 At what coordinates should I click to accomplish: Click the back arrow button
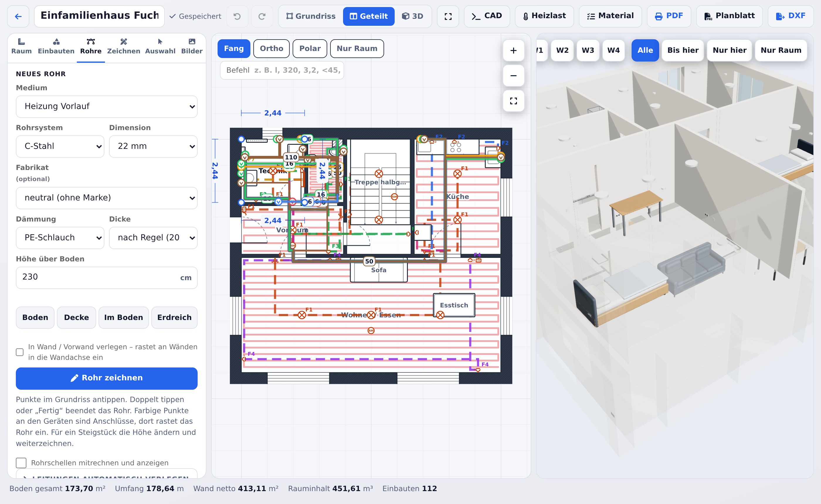coord(18,16)
